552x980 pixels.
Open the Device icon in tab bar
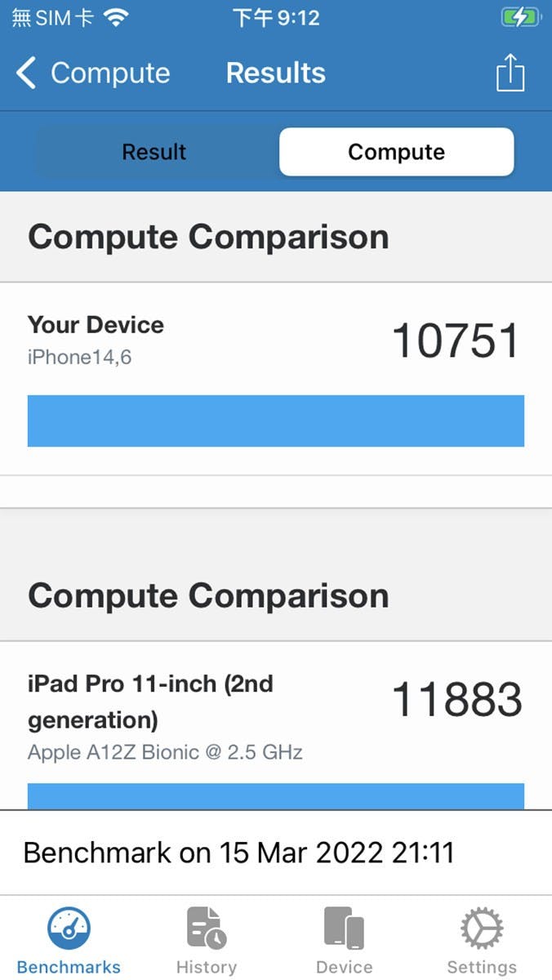(344, 929)
